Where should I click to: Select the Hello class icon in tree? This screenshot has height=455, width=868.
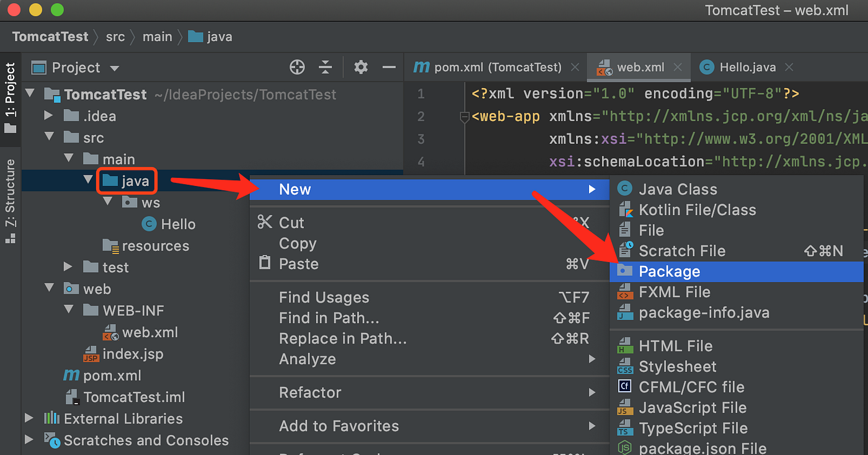[x=149, y=224]
